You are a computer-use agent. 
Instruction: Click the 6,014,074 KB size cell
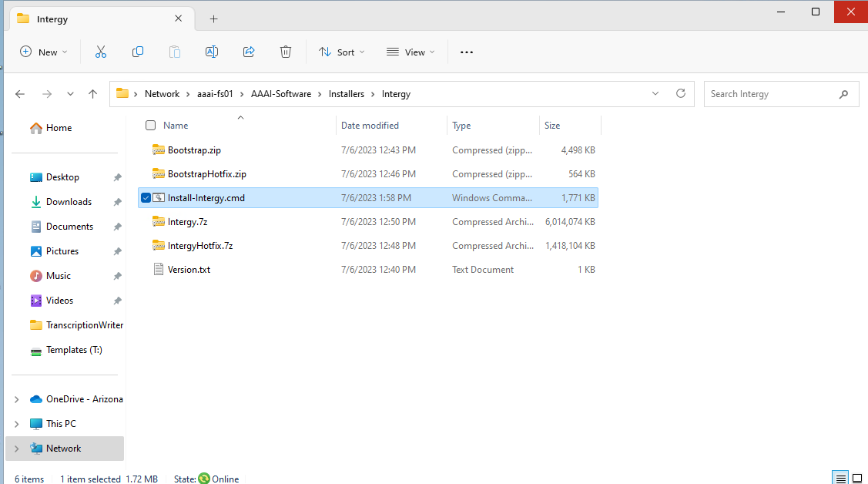(x=570, y=222)
